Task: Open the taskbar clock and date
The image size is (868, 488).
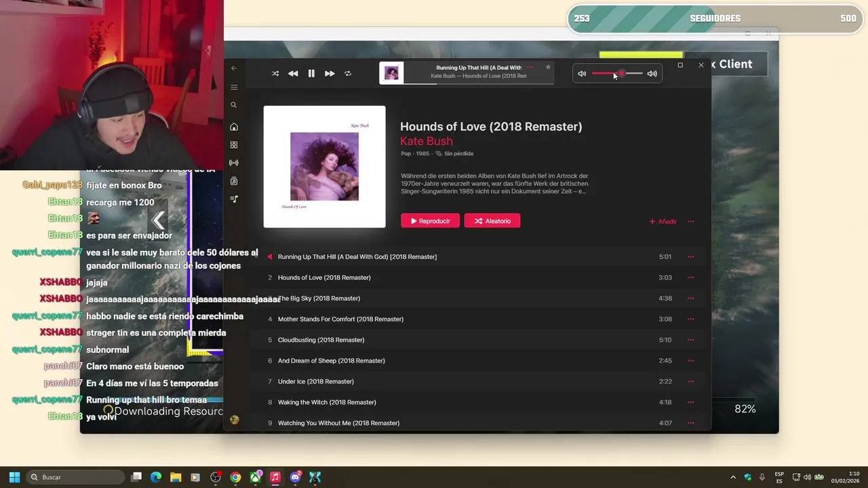Action: point(846,477)
